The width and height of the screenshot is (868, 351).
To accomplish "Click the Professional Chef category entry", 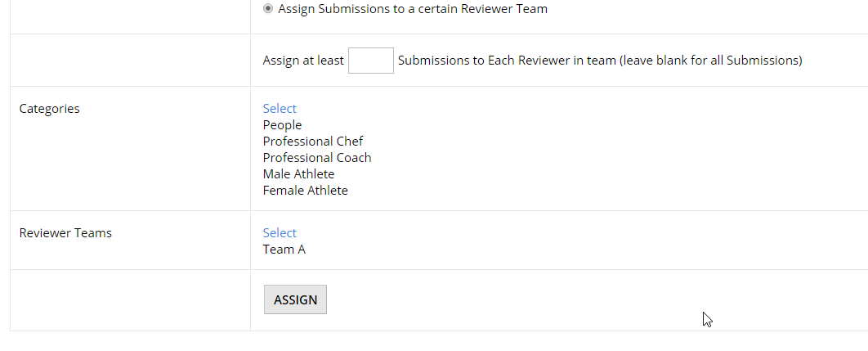I will (x=313, y=142).
